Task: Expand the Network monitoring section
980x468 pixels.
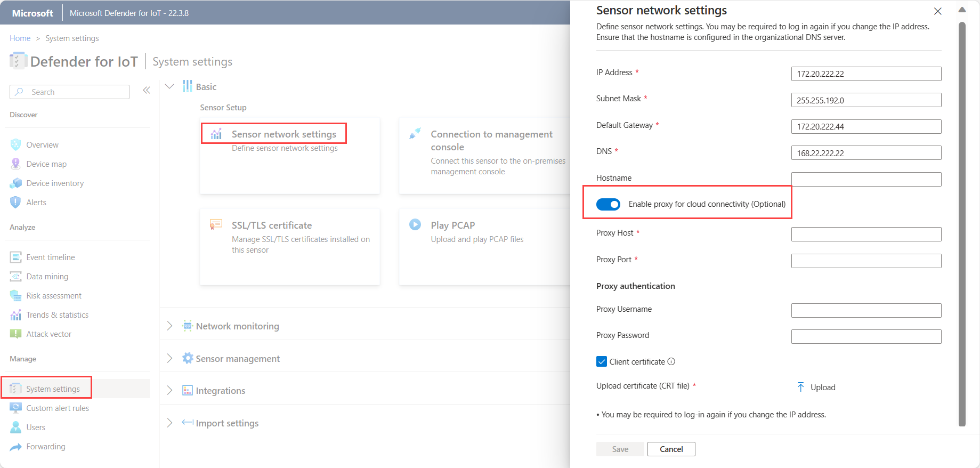Action: [169, 326]
